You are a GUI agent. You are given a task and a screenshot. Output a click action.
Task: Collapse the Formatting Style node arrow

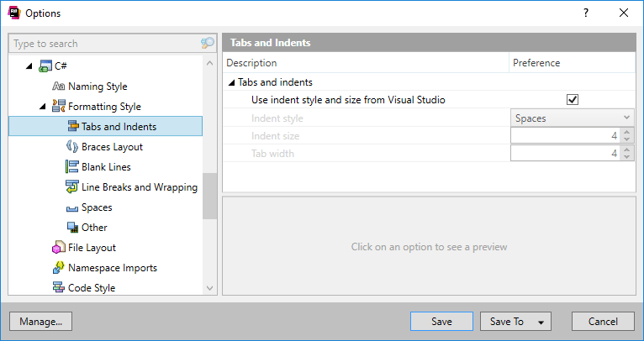point(42,107)
